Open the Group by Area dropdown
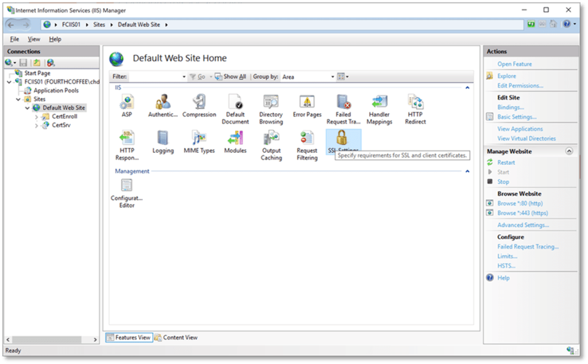Screen dimensions: 588x364 tap(308, 77)
